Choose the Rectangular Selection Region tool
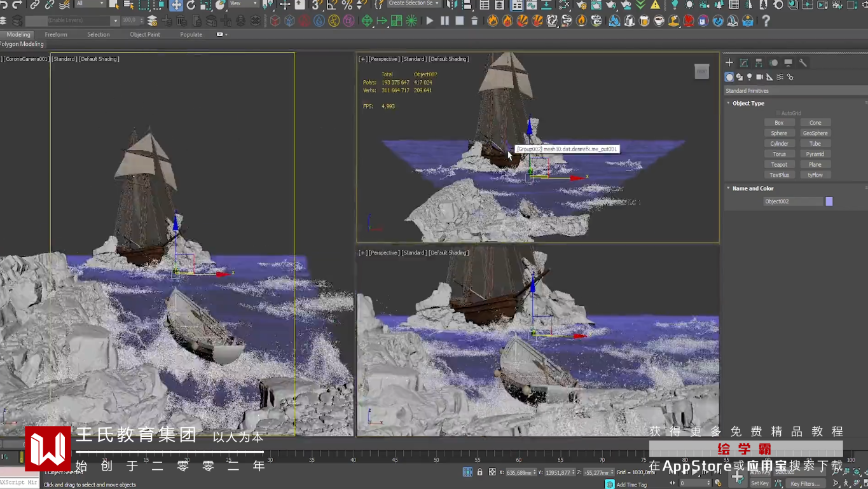 (x=144, y=5)
